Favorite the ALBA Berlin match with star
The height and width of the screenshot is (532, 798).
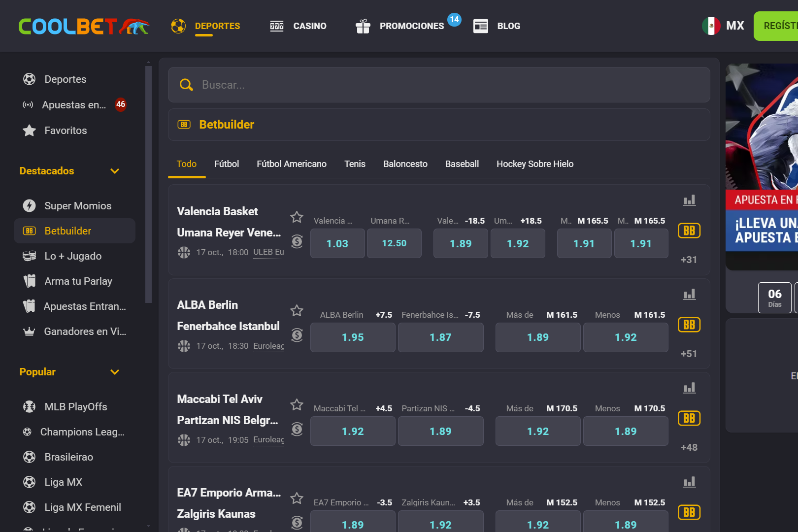click(297, 310)
